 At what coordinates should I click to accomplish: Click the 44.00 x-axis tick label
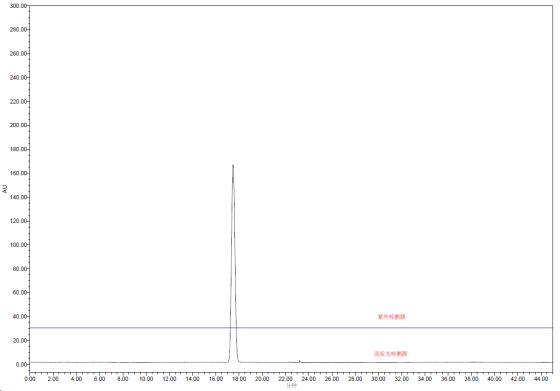pyautogui.click(x=541, y=379)
